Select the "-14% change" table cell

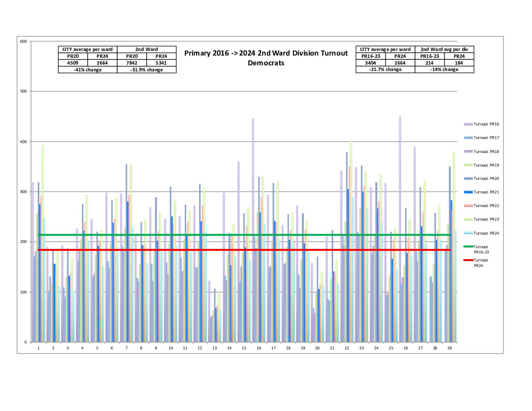pyautogui.click(x=444, y=70)
